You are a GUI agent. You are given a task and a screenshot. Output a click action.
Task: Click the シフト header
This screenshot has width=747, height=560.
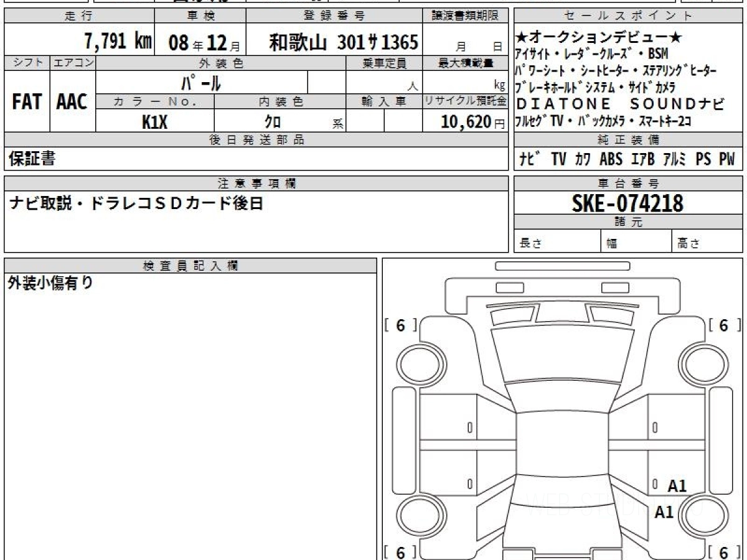[26, 63]
